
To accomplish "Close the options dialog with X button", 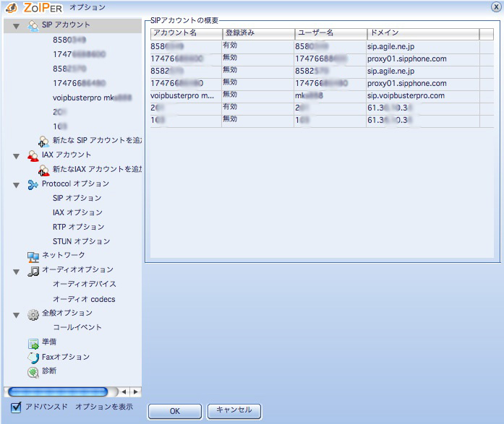I will [496, 7].
